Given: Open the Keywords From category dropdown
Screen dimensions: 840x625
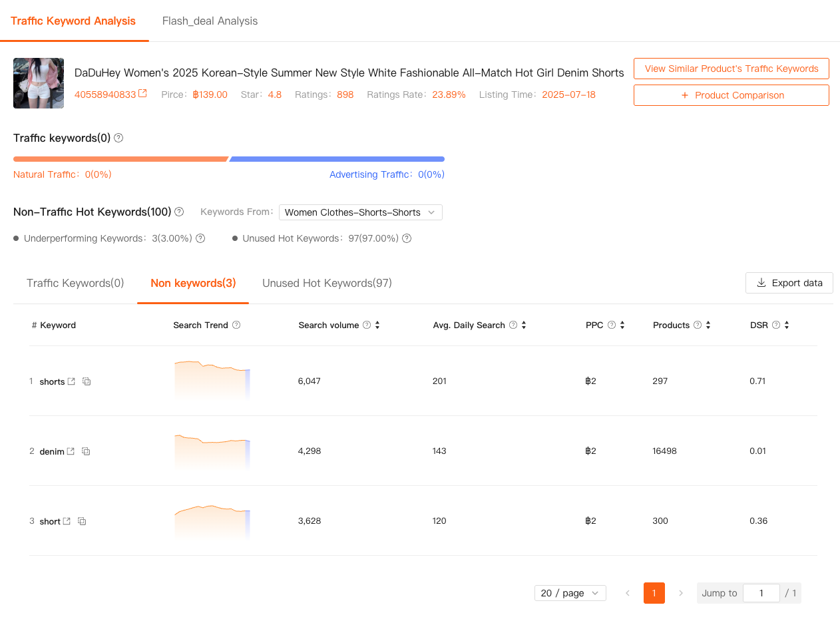Looking at the screenshot, I should pos(360,212).
